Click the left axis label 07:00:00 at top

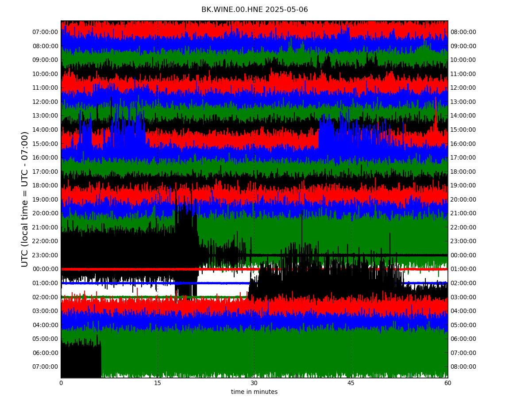[46, 32]
